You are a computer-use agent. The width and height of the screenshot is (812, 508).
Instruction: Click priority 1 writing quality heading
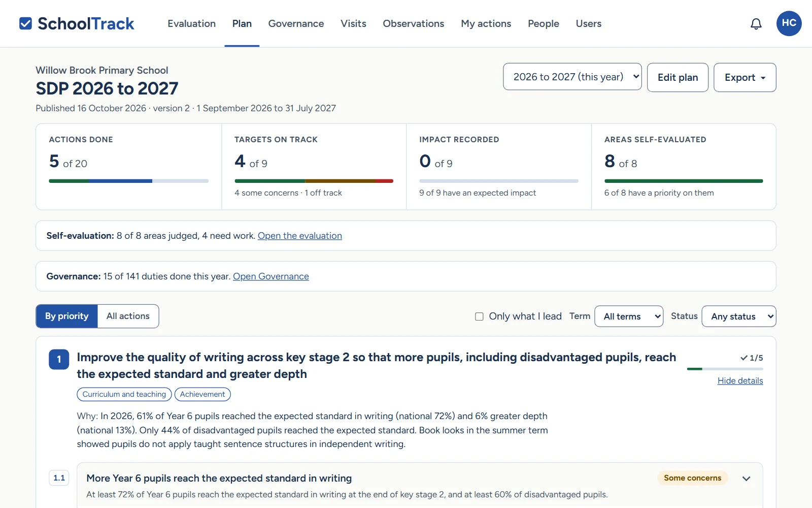click(377, 366)
